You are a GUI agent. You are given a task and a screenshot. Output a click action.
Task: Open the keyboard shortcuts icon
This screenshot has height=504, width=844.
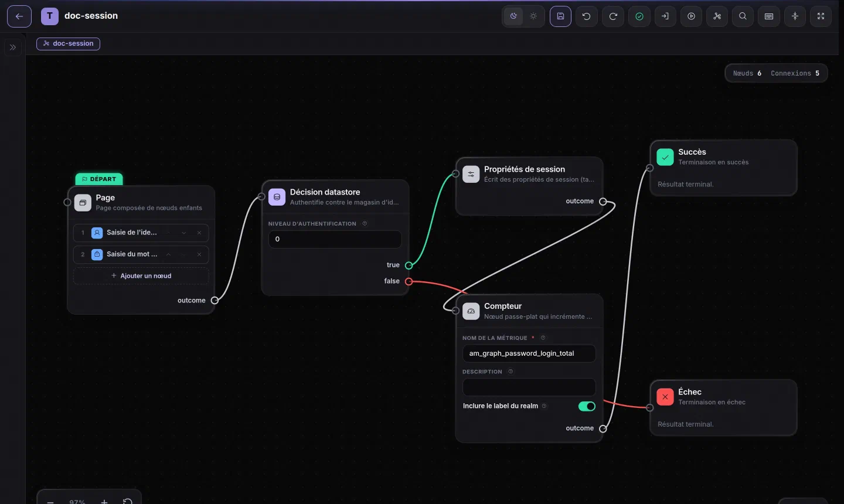769,16
